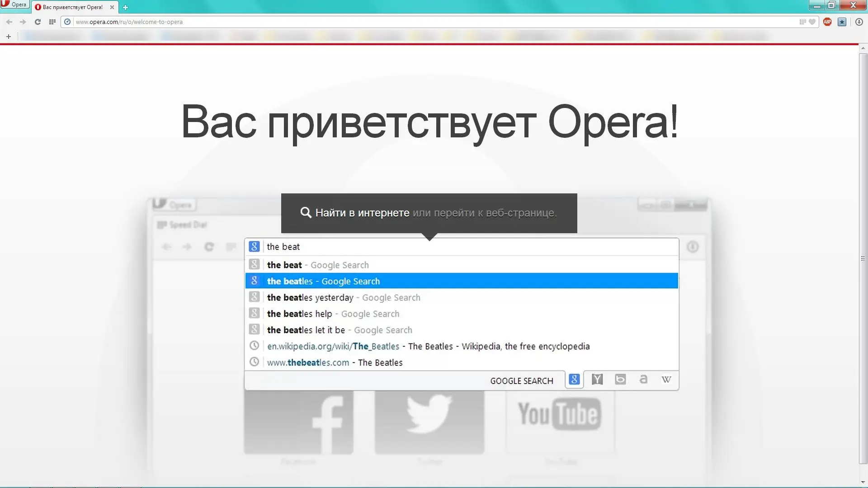Add a bookmark to the bookmarks bar
This screenshot has width=868, height=488.
click(x=9, y=37)
